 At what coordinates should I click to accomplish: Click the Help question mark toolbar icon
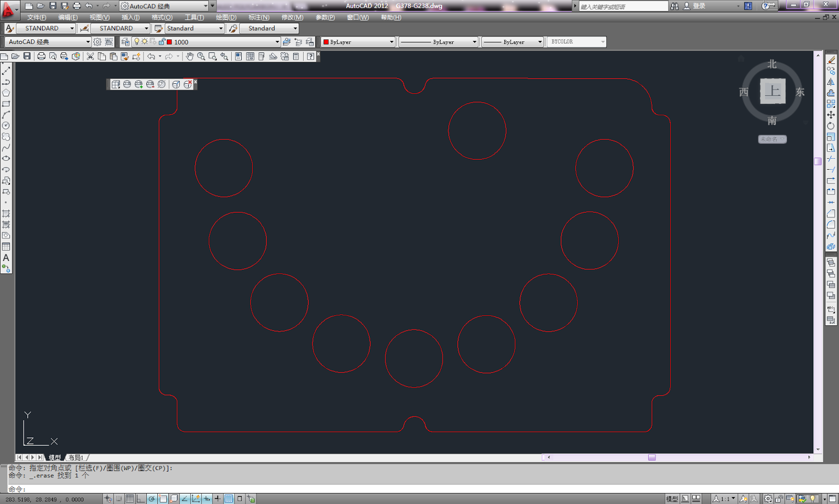(x=310, y=57)
